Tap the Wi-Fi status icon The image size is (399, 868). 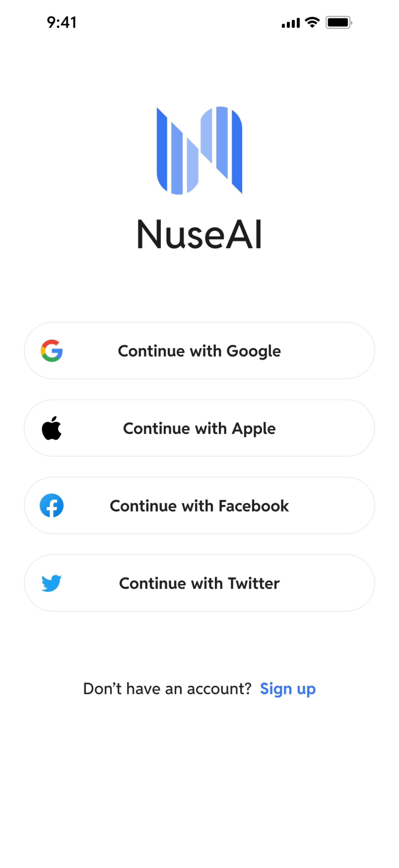pos(312,23)
